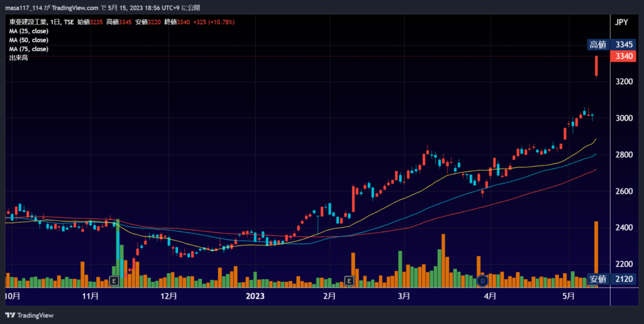
Task: Click the +325 (+10.78%) change value
Action: point(214,22)
